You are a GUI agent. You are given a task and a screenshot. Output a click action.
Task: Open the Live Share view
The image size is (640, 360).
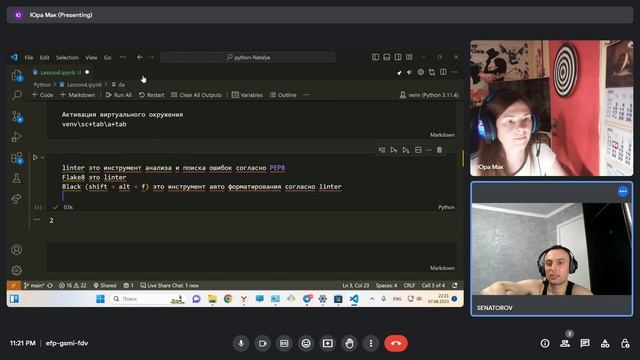tap(16, 198)
